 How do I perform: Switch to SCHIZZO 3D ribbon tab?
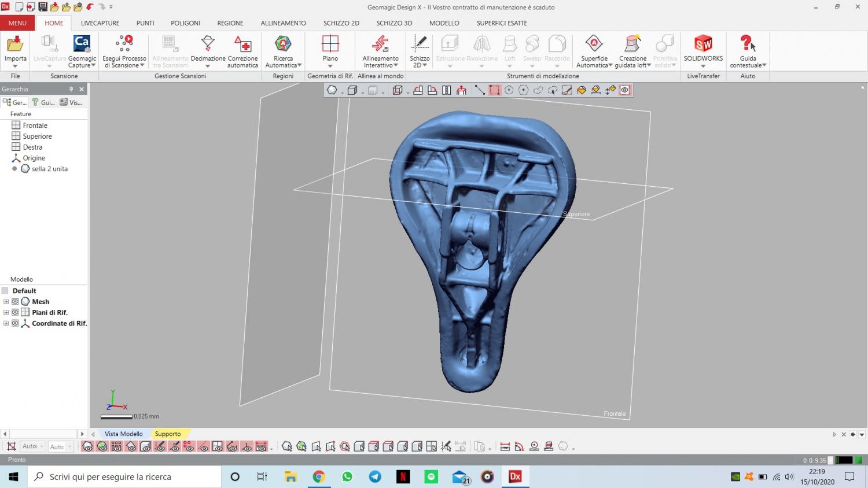pos(394,23)
